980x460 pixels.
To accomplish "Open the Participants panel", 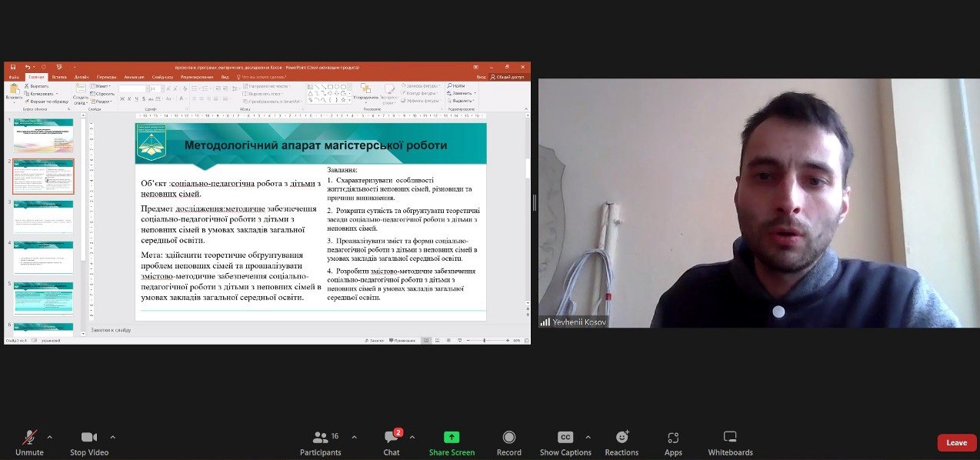I will click(321, 438).
